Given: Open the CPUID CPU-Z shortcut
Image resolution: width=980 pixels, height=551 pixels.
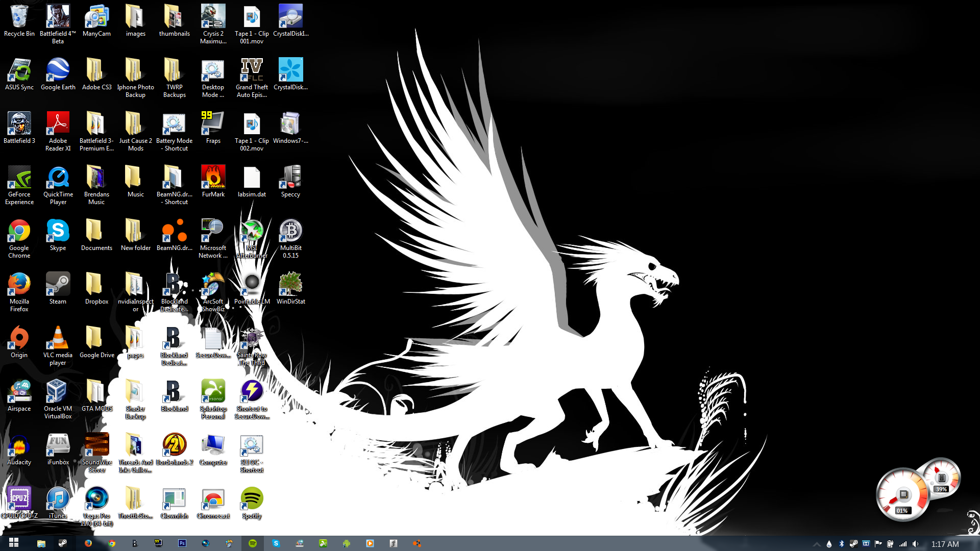Looking at the screenshot, I should click(x=19, y=498).
